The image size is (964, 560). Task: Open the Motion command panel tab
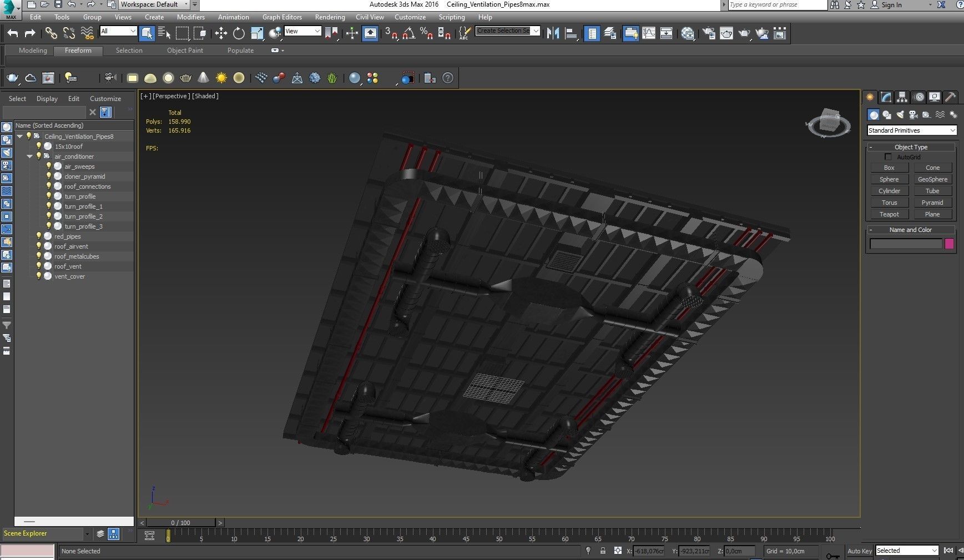(918, 97)
